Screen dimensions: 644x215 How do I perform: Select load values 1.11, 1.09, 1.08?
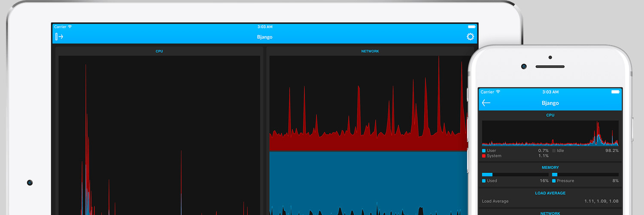coord(601,201)
